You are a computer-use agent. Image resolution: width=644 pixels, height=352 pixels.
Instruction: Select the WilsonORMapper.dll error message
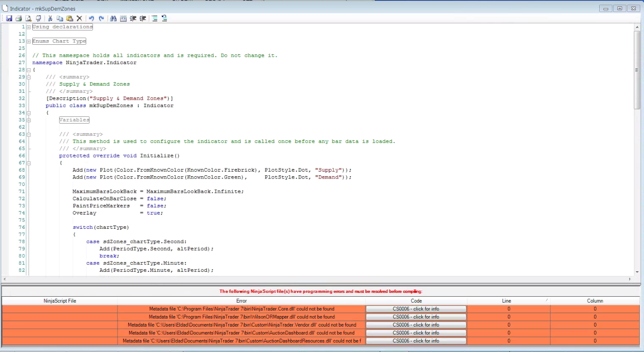click(x=242, y=317)
